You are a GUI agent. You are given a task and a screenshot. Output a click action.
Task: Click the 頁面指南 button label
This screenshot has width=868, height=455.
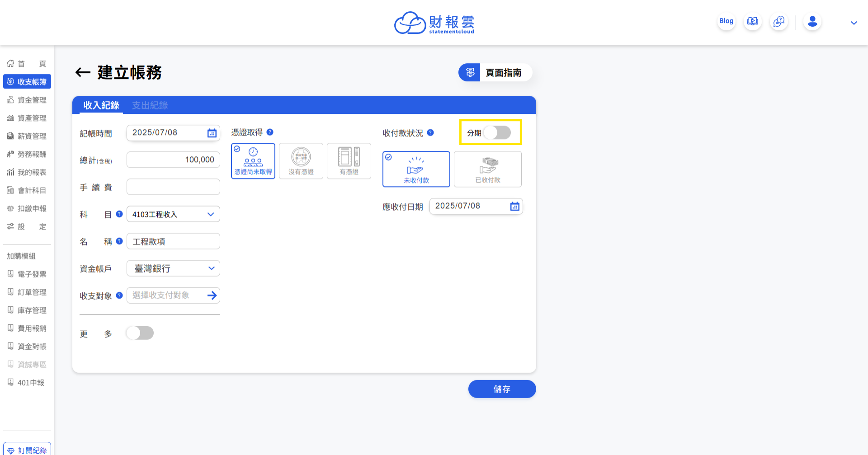tap(503, 73)
